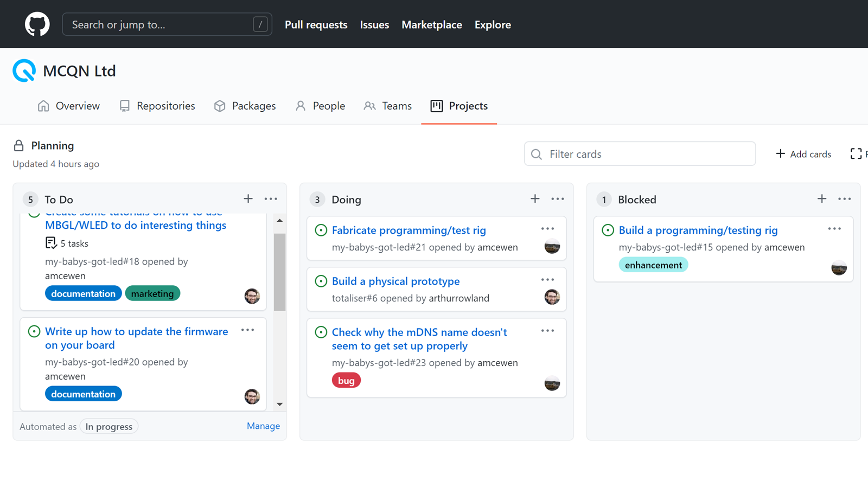The image size is (868, 488).
Task: Open the MCQN Ltd organization logo
Action: tap(24, 70)
